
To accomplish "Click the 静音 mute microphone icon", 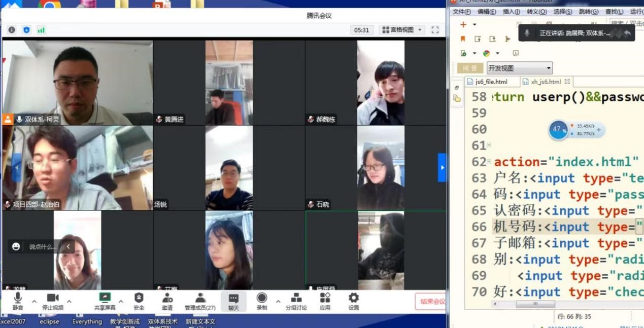I will coord(18,299).
